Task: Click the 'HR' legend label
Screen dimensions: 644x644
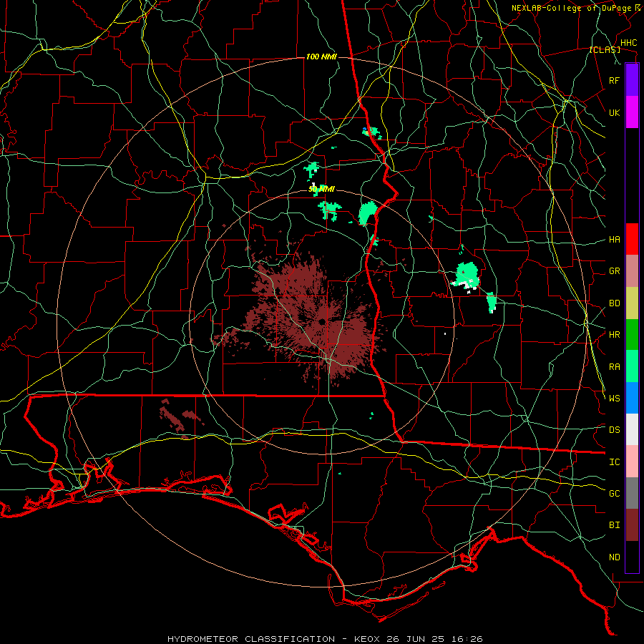Action: tap(614, 335)
